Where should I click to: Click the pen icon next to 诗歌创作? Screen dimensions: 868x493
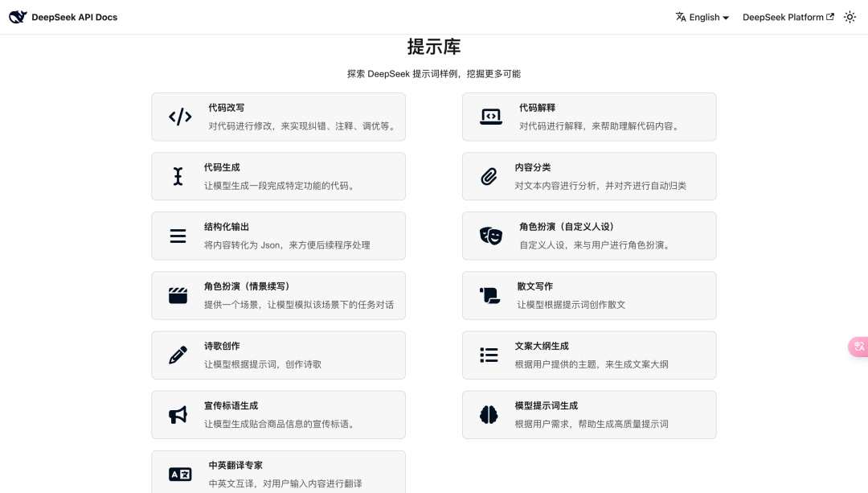178,355
